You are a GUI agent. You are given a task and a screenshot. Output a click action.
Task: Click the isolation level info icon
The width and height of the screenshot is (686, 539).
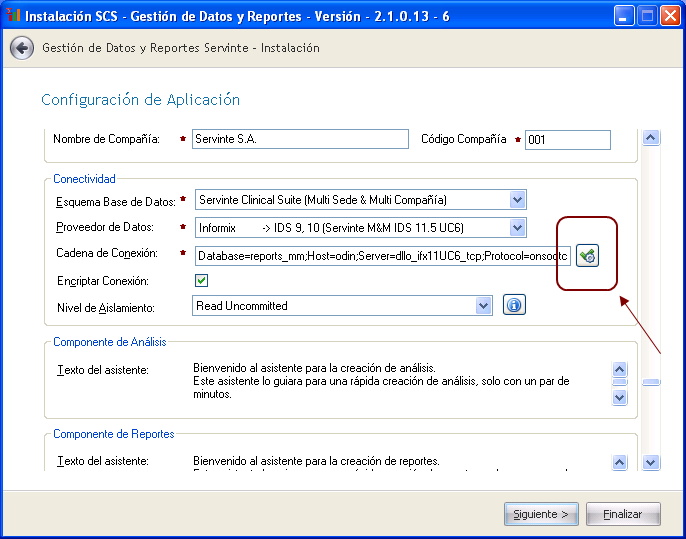pos(514,305)
